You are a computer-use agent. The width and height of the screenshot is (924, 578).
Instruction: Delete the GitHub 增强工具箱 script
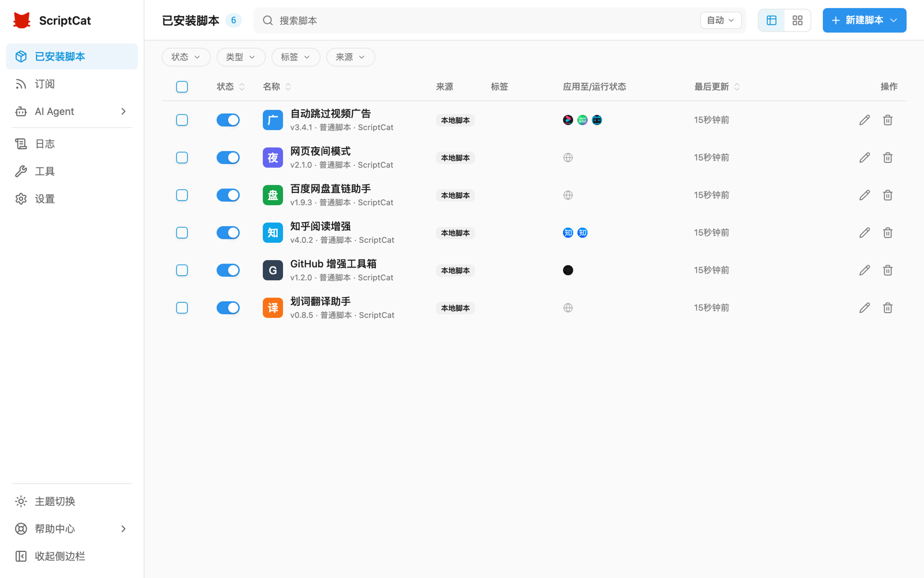pyautogui.click(x=888, y=271)
